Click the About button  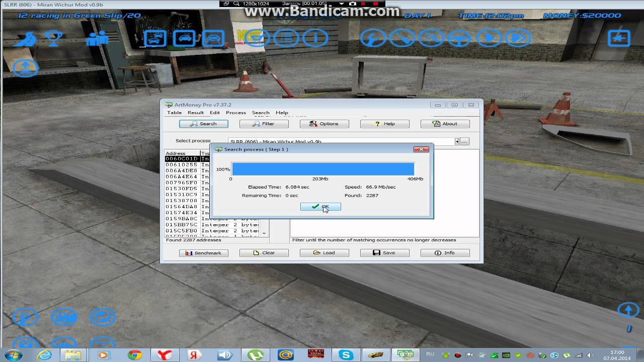pyautogui.click(x=445, y=124)
